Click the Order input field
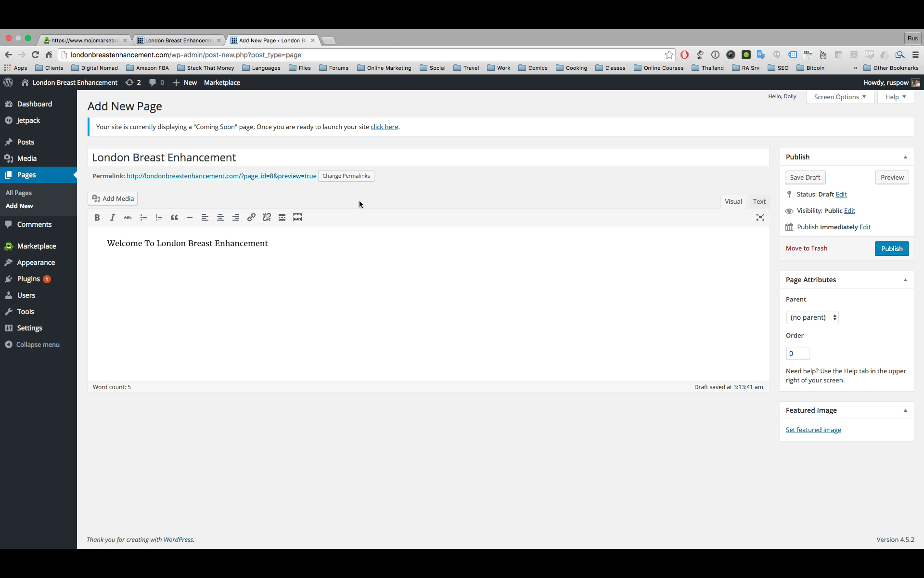 [x=798, y=353]
